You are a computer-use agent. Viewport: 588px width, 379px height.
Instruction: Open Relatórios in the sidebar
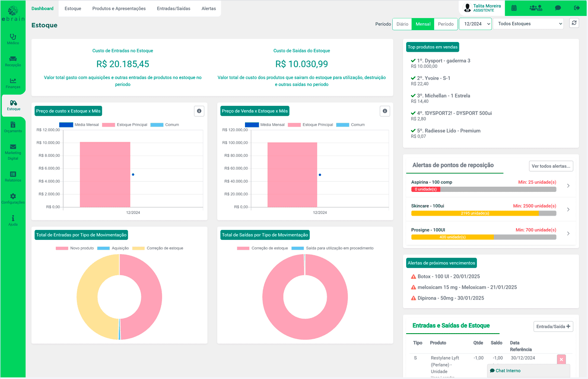coord(13,176)
